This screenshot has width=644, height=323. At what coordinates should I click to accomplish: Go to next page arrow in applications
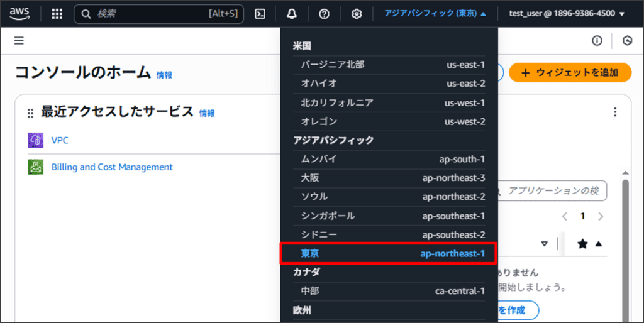pyautogui.click(x=601, y=216)
